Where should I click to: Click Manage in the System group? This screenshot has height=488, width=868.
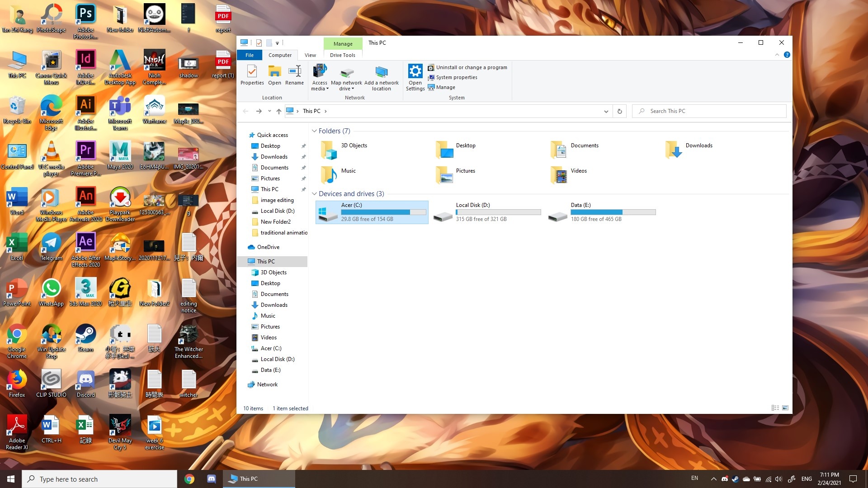click(442, 87)
